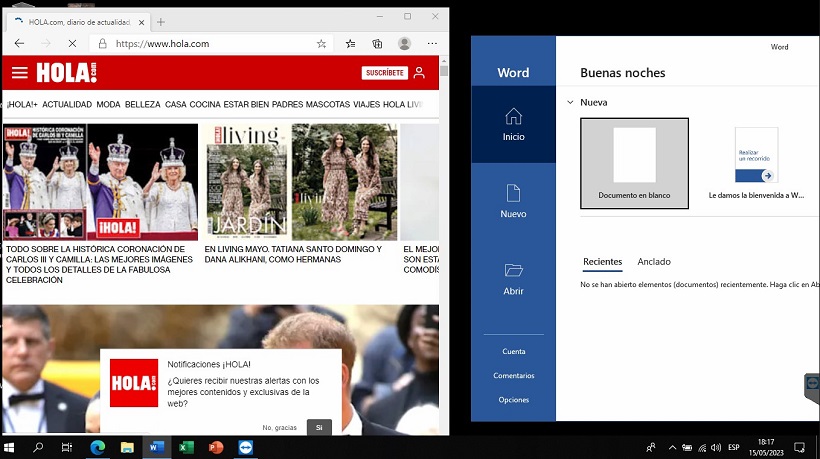
Task: Click the Edge address bar URL
Action: tap(162, 44)
